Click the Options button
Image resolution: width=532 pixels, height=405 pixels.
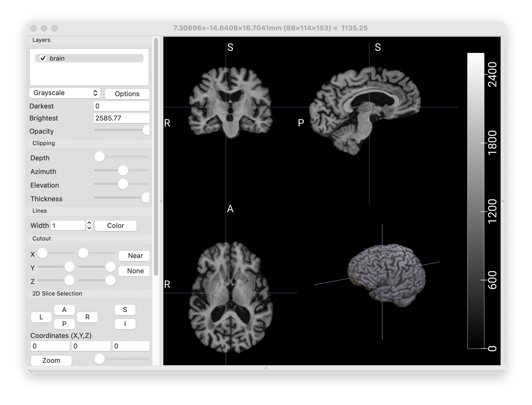coord(127,94)
